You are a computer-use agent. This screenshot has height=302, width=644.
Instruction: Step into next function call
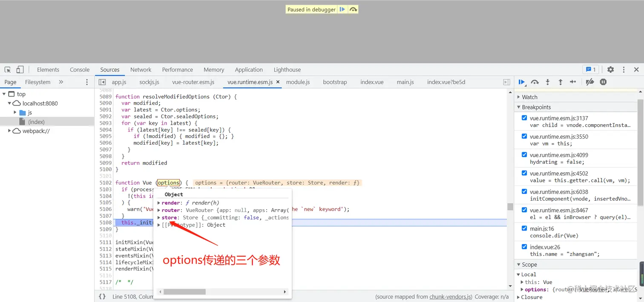coord(548,82)
